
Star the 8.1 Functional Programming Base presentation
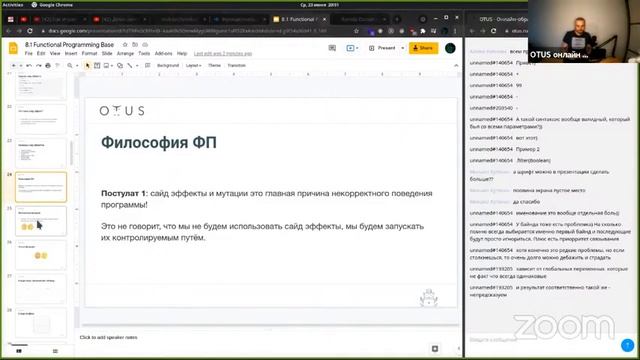pyautogui.click(x=125, y=44)
